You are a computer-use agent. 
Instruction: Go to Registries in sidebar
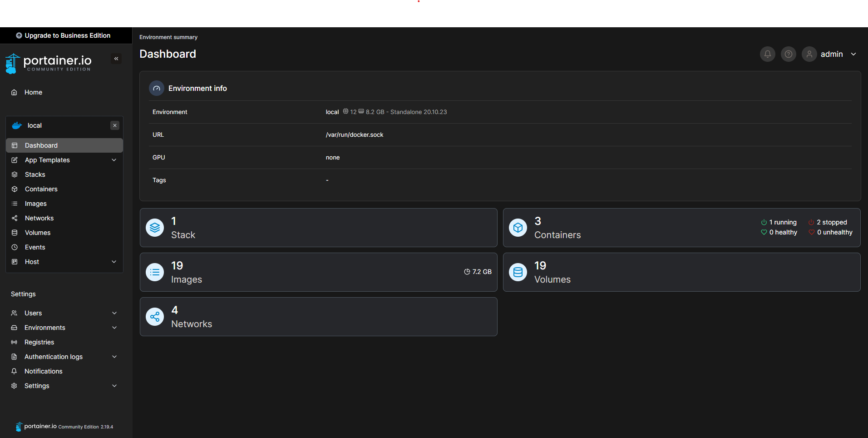point(39,342)
